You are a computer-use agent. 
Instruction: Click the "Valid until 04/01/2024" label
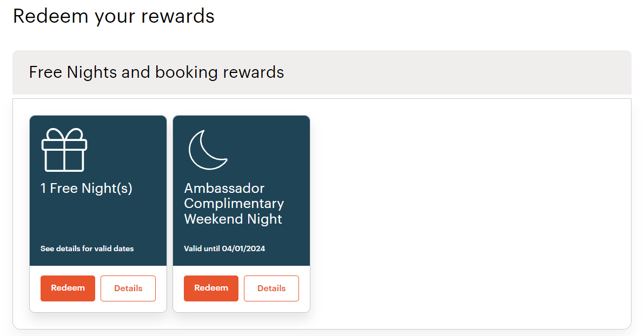[224, 248]
